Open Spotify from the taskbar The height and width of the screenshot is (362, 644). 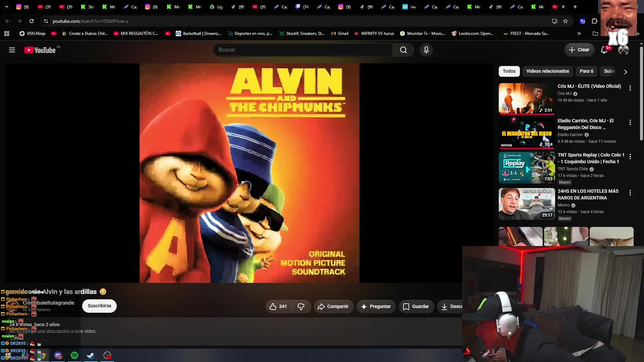coord(74,355)
